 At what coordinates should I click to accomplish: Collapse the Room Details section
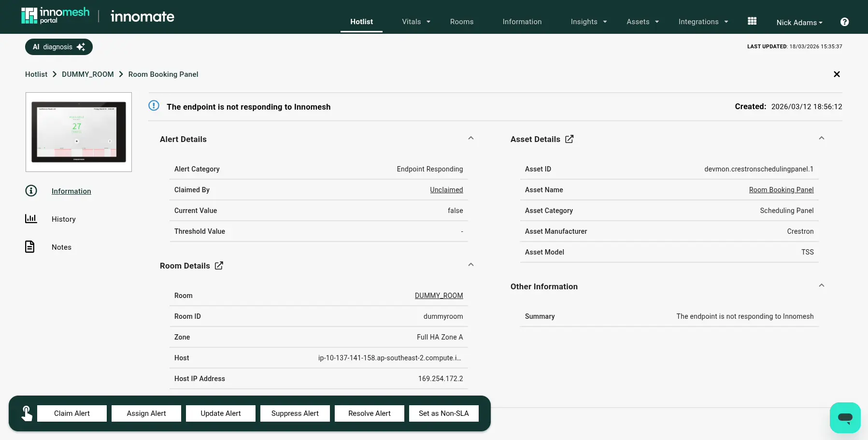[471, 265]
